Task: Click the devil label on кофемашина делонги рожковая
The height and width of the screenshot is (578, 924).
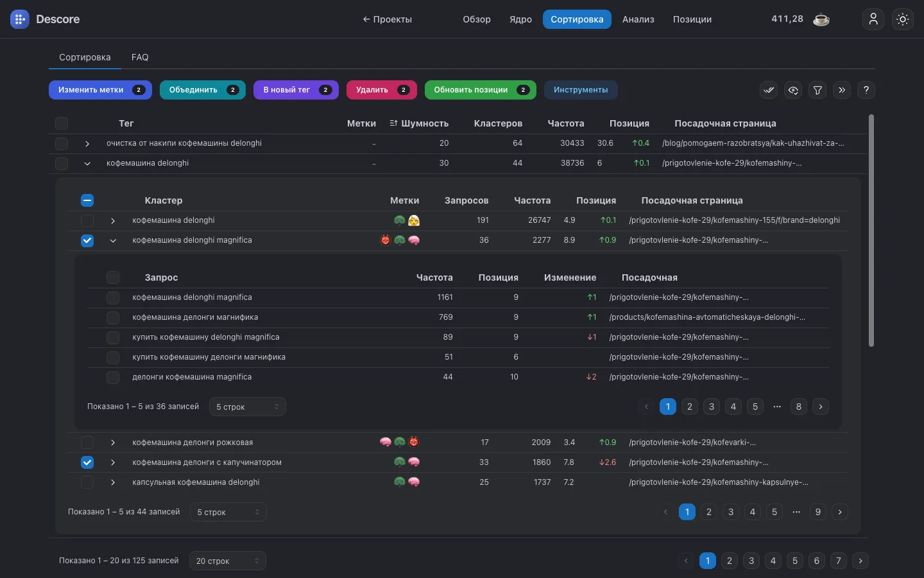Action: click(414, 442)
